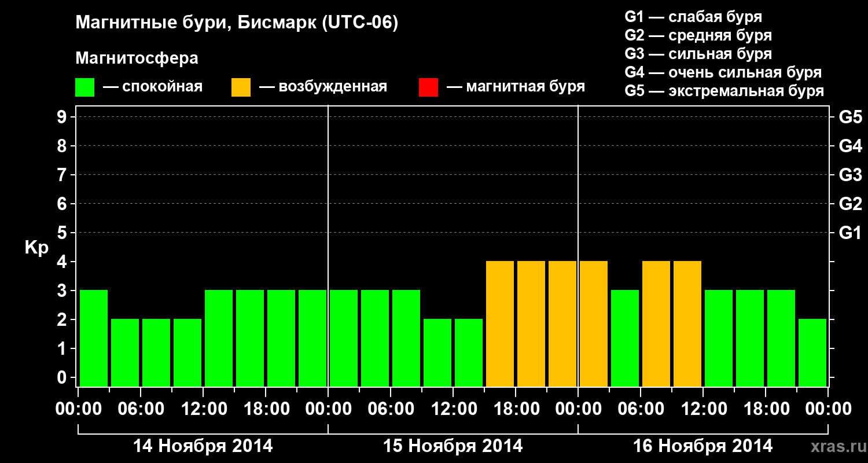Select the '— возбужденная' legend label
Image resolution: width=868 pixels, height=463 pixels.
coord(323,87)
